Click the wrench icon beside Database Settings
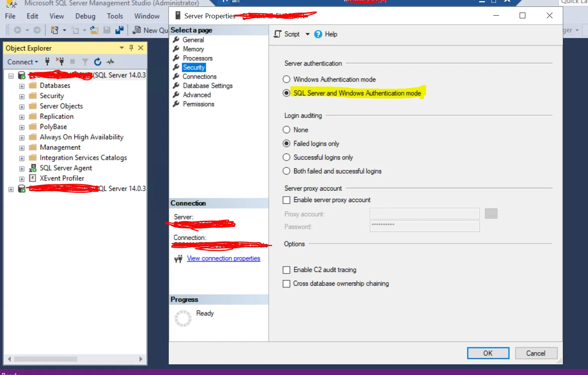The width and height of the screenshot is (588, 375). [x=176, y=86]
